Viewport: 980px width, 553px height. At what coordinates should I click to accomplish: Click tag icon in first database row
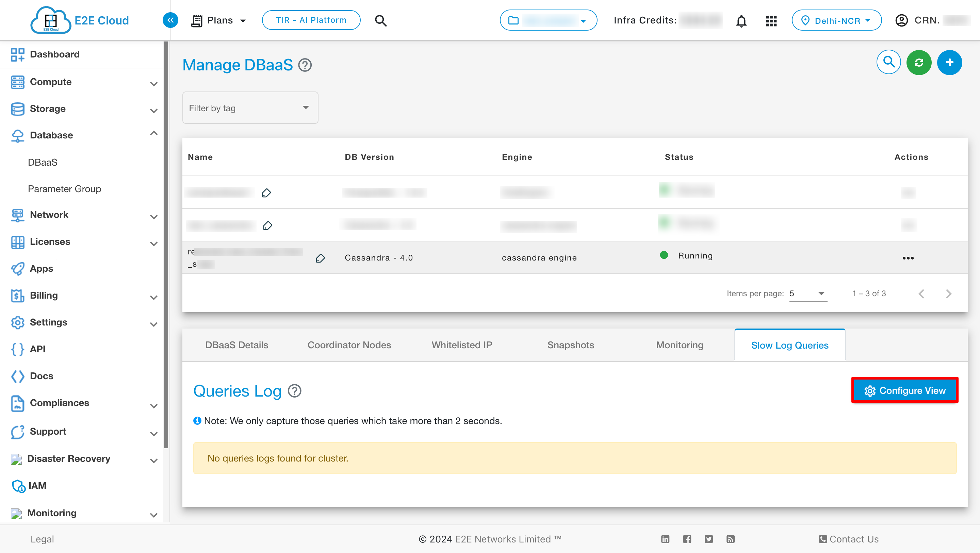pyautogui.click(x=266, y=193)
